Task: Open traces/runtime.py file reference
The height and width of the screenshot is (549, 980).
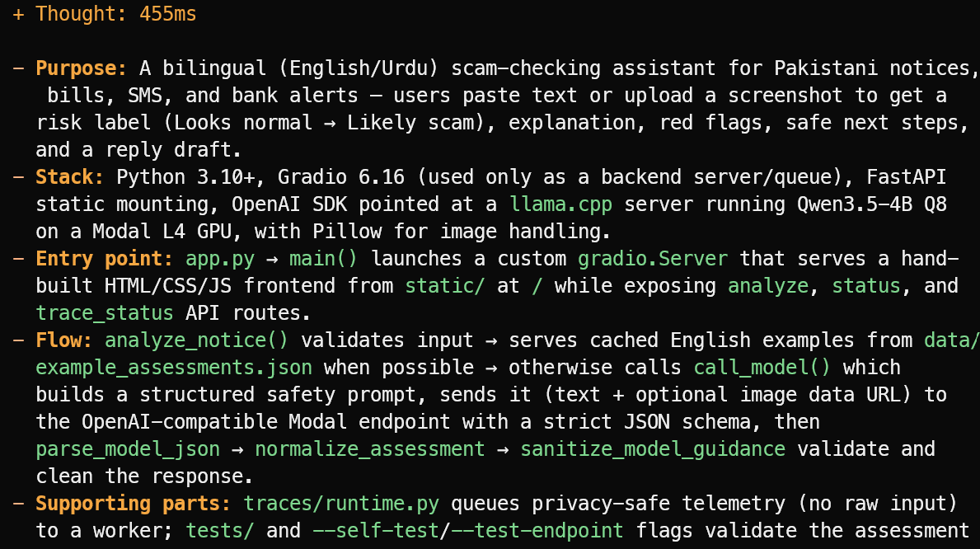Action: click(x=341, y=504)
